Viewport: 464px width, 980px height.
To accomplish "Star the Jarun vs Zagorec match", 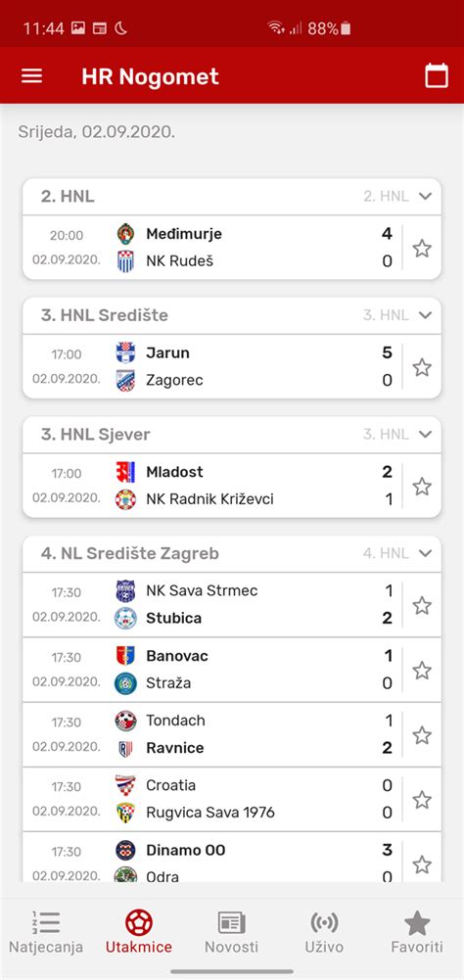I will (422, 367).
